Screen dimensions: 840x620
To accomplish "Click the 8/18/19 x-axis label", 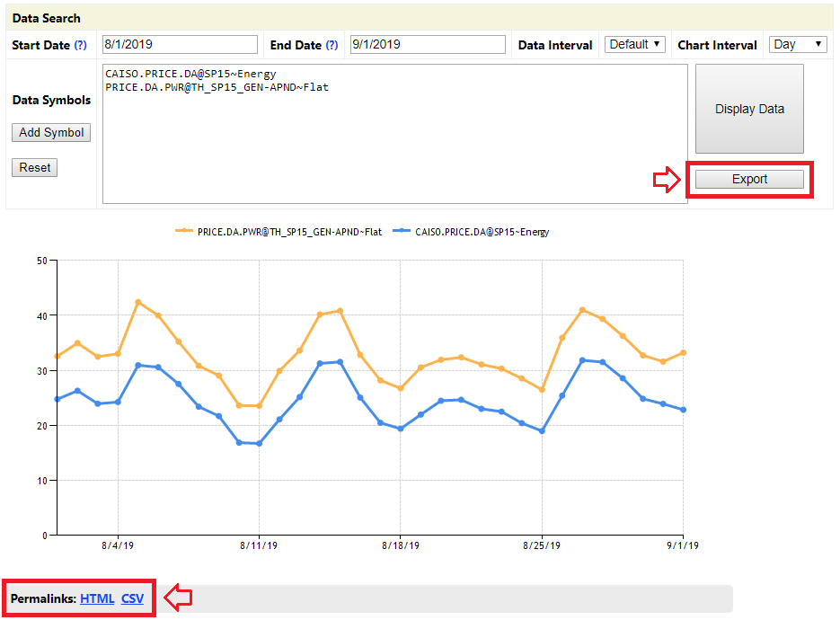I will pyautogui.click(x=401, y=545).
